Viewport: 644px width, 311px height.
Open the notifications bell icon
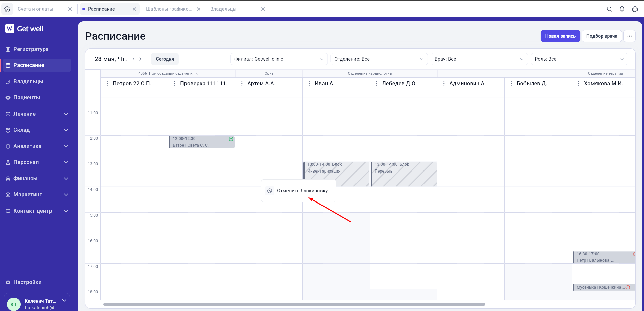point(622,9)
